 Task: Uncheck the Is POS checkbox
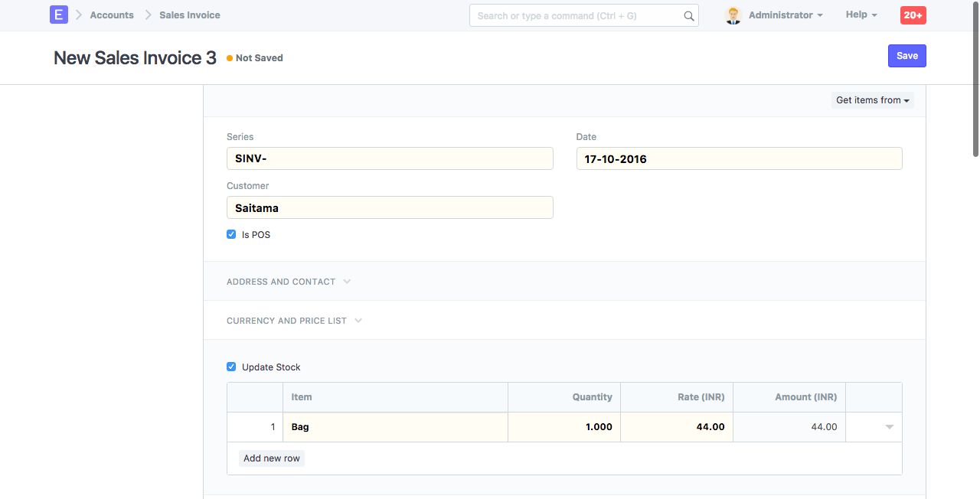(x=231, y=235)
